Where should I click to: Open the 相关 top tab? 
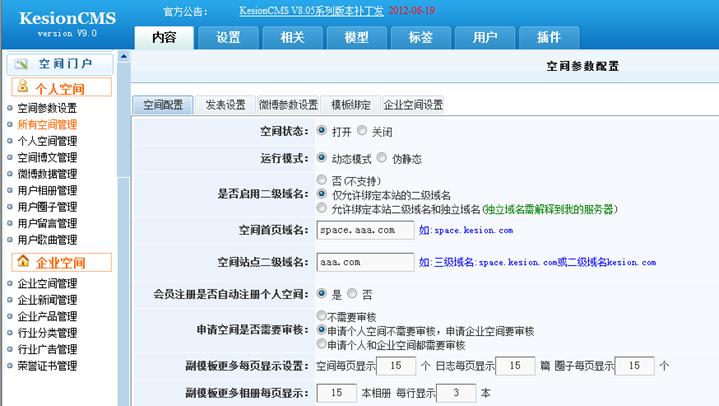[x=293, y=38]
